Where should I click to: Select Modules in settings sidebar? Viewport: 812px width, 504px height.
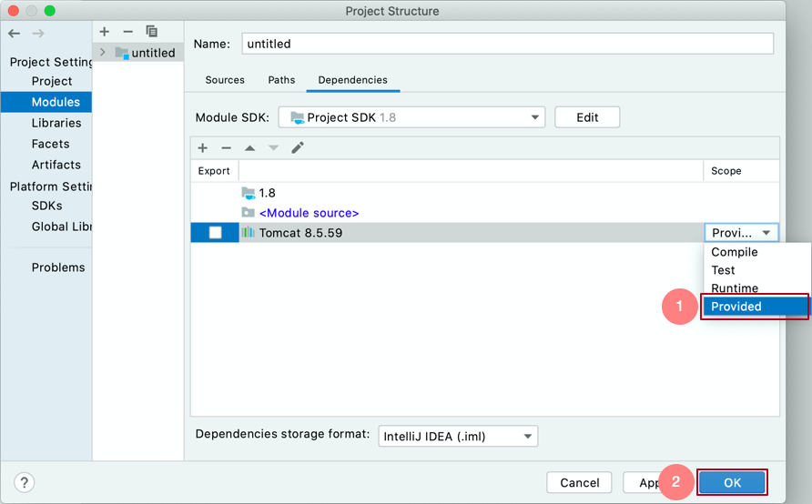46,102
